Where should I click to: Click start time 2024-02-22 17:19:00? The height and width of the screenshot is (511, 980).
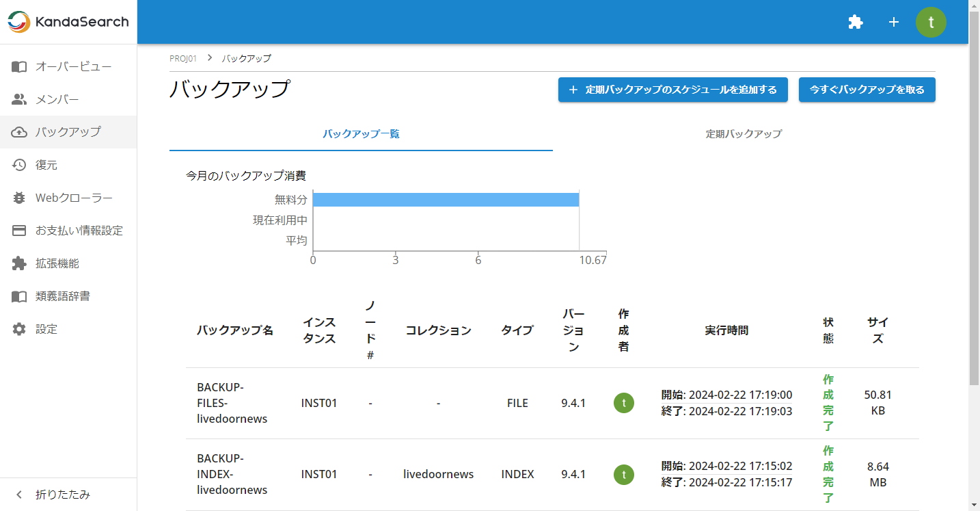pyautogui.click(x=740, y=395)
